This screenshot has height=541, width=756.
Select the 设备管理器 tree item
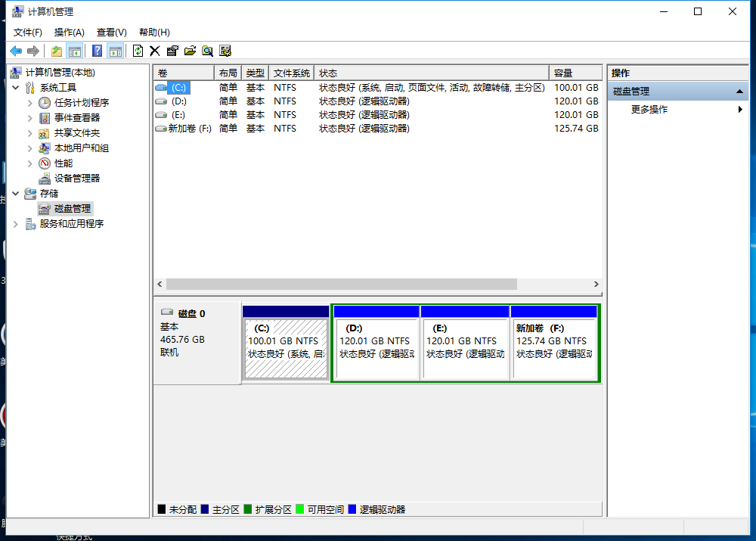(76, 179)
